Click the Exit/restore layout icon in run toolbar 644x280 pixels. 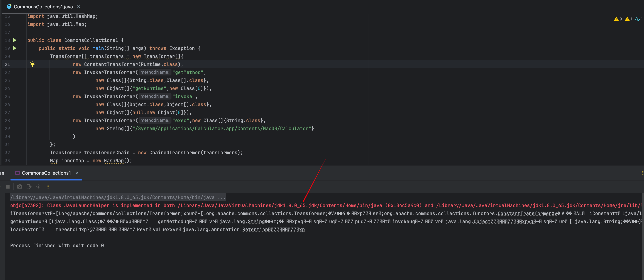(29, 187)
